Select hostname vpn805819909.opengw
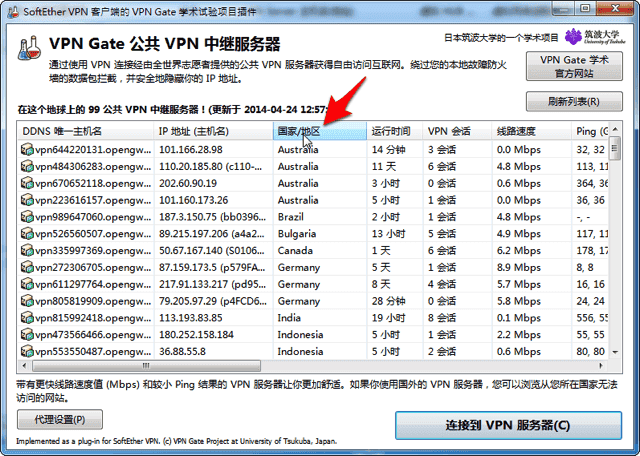Image resolution: width=640 pixels, height=456 pixels. click(93, 301)
